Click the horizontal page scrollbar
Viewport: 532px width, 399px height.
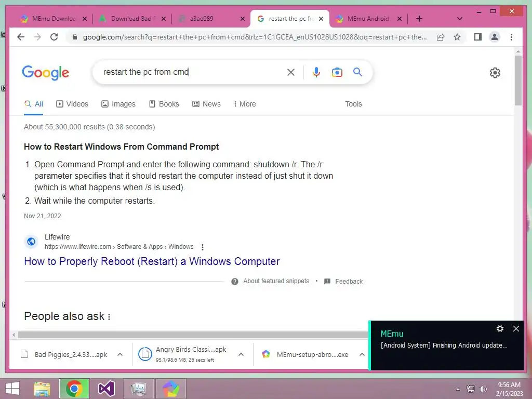pyautogui.click(x=193, y=335)
